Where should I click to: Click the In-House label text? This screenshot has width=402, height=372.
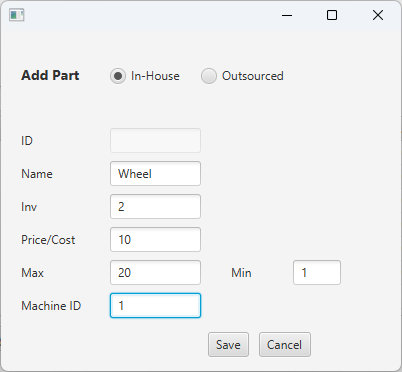[155, 76]
